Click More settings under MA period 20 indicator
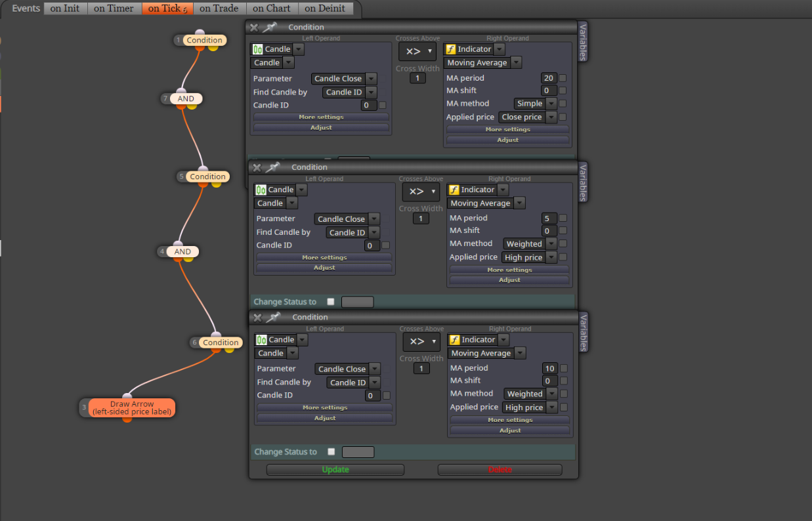Viewport: 812px width, 521px height. (507, 129)
